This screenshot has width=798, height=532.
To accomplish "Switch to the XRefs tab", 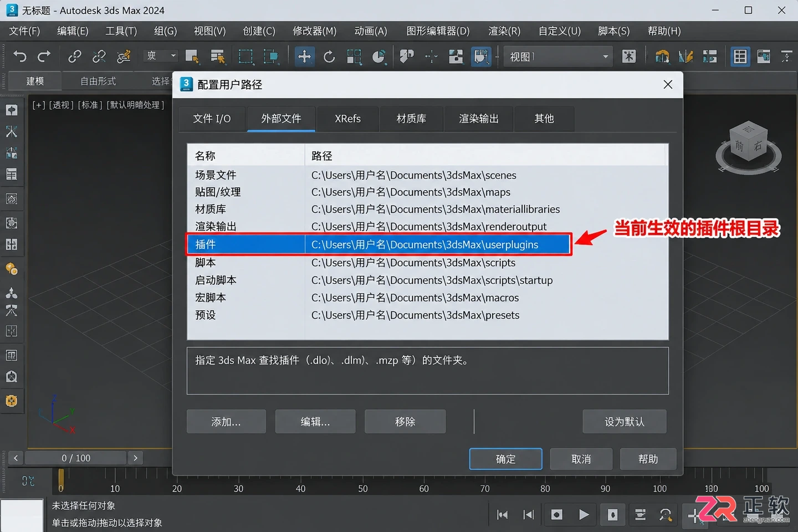I will [x=348, y=119].
